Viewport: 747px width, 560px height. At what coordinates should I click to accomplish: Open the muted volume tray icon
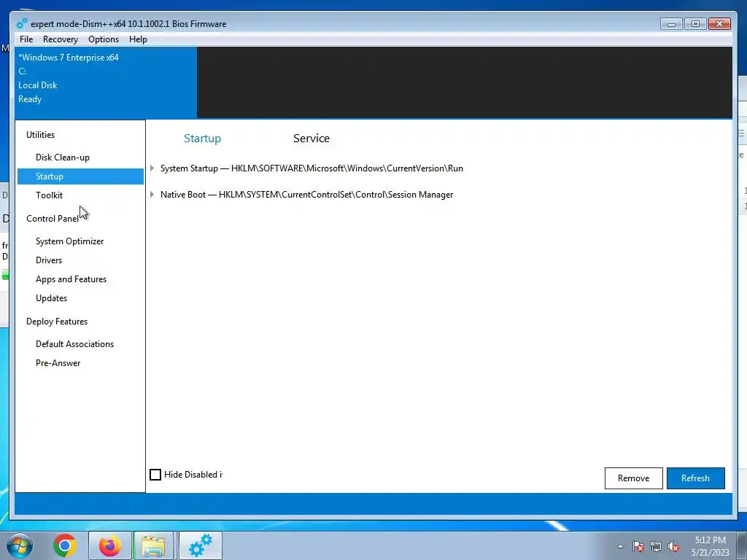click(x=673, y=546)
